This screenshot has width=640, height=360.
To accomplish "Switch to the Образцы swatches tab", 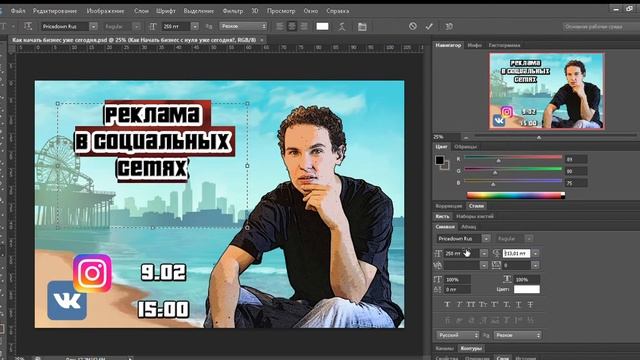I will (x=466, y=147).
